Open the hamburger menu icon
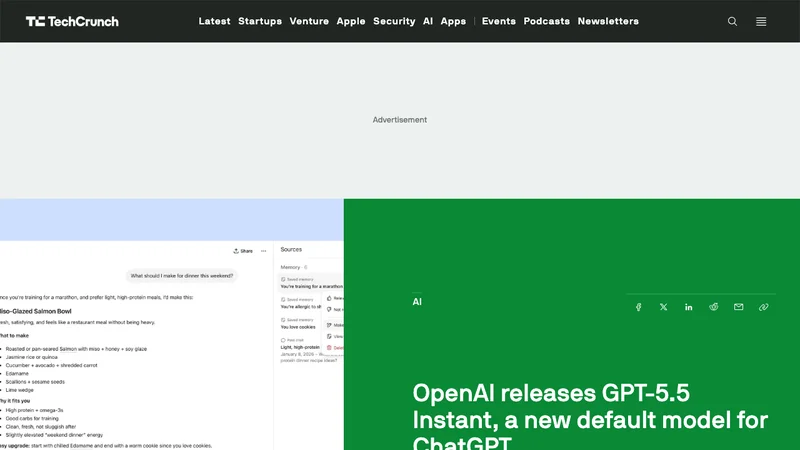The width and height of the screenshot is (800, 450). pyautogui.click(x=761, y=21)
